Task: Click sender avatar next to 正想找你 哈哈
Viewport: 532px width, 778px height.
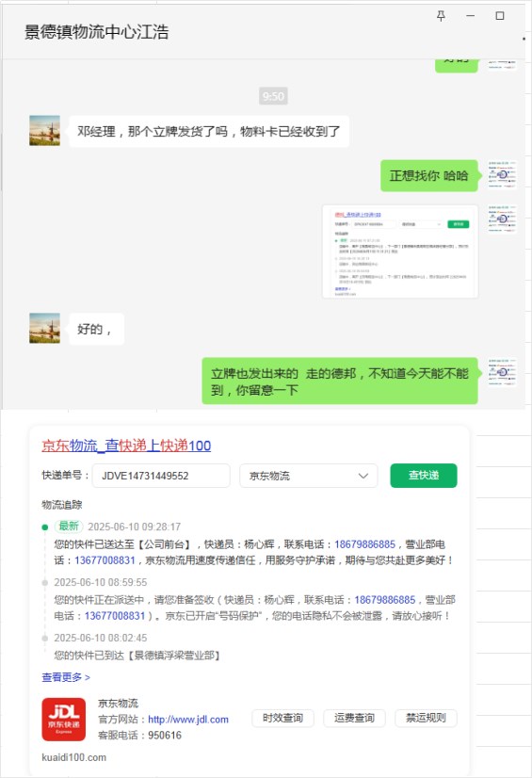Action: point(502,174)
